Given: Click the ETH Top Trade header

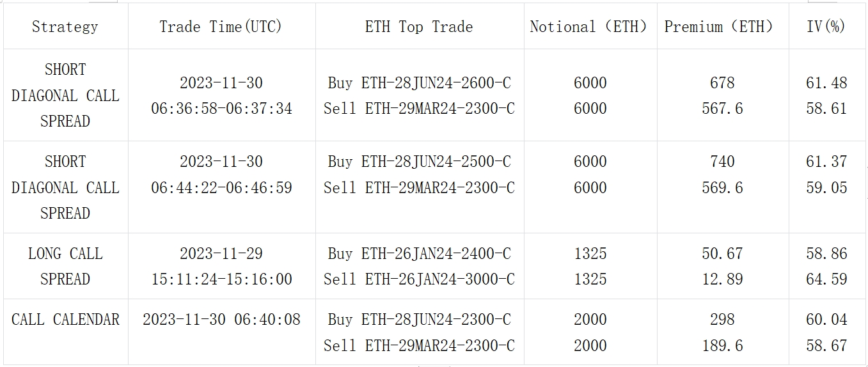Looking at the screenshot, I should pos(419,27).
